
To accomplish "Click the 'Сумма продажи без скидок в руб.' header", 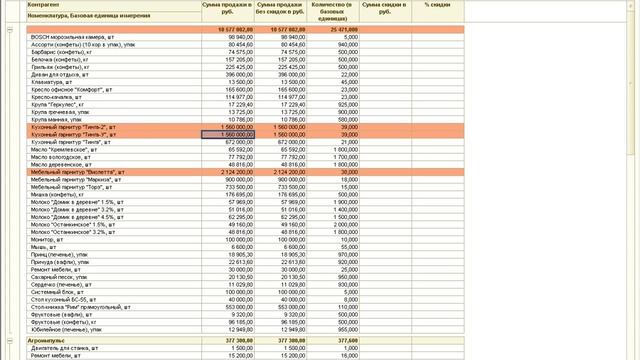I will (x=280, y=11).
